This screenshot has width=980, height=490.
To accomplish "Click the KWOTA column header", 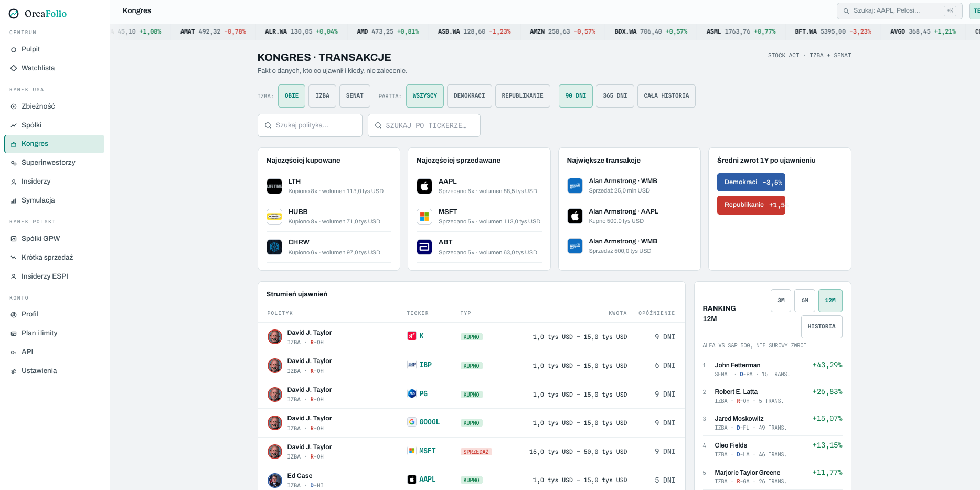I will 617,313.
